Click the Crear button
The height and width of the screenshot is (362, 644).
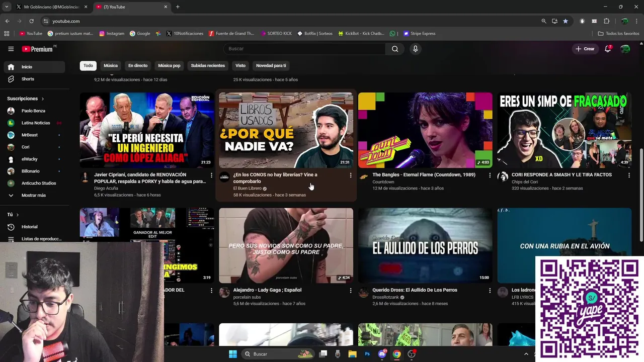585,49
